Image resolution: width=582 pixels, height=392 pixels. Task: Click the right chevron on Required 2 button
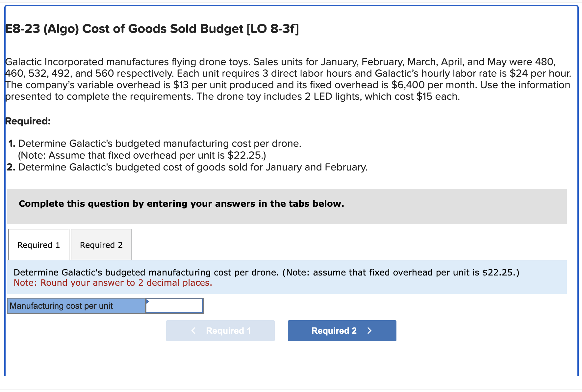click(369, 330)
